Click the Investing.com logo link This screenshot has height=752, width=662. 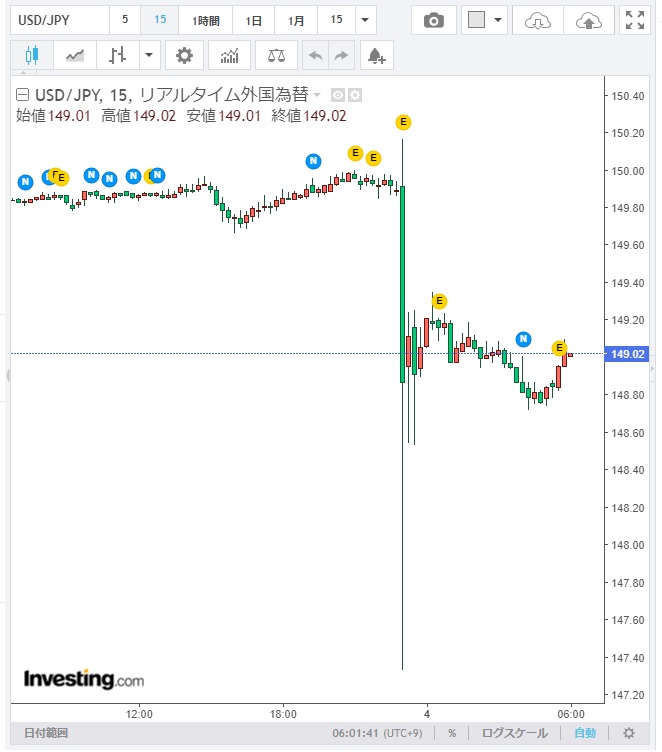tap(84, 680)
